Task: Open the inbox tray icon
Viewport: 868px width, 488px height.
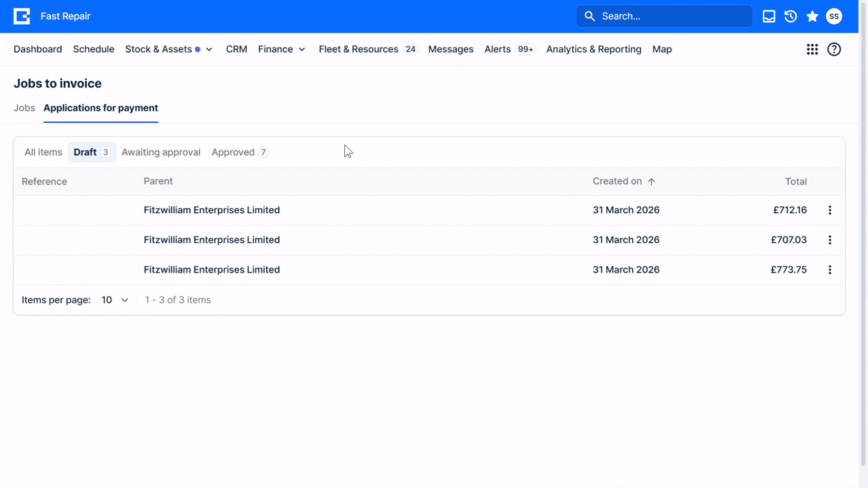Action: (x=769, y=16)
